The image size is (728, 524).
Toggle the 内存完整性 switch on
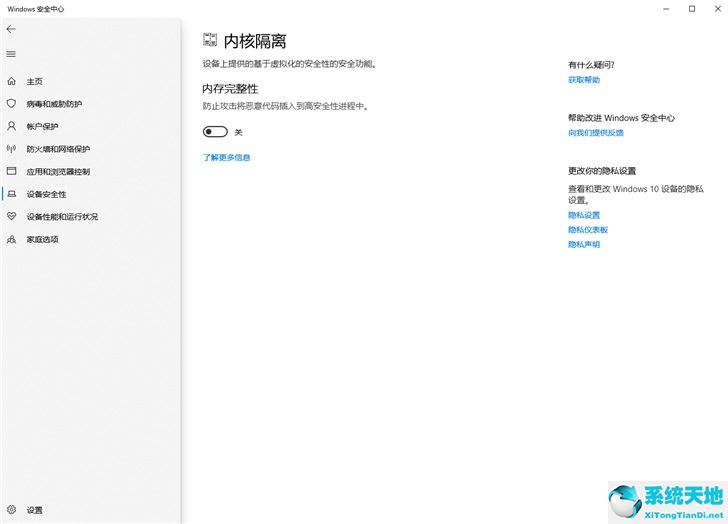coord(215,132)
